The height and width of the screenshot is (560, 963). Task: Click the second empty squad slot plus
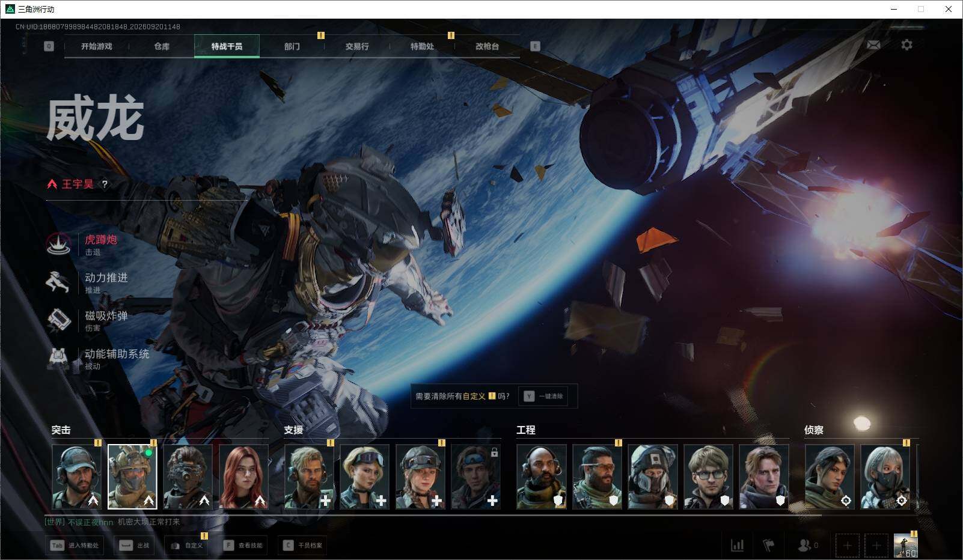pyautogui.click(x=876, y=546)
